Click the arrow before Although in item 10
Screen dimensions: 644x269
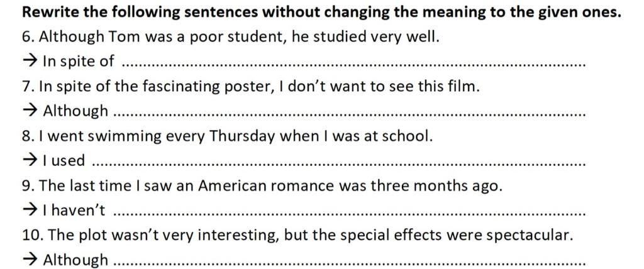click(29, 260)
